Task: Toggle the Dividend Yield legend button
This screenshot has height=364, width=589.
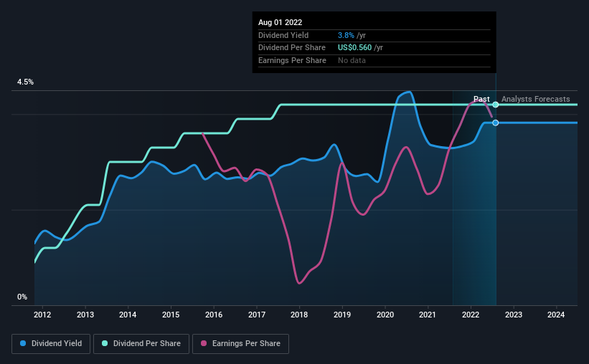Action: 51,344
